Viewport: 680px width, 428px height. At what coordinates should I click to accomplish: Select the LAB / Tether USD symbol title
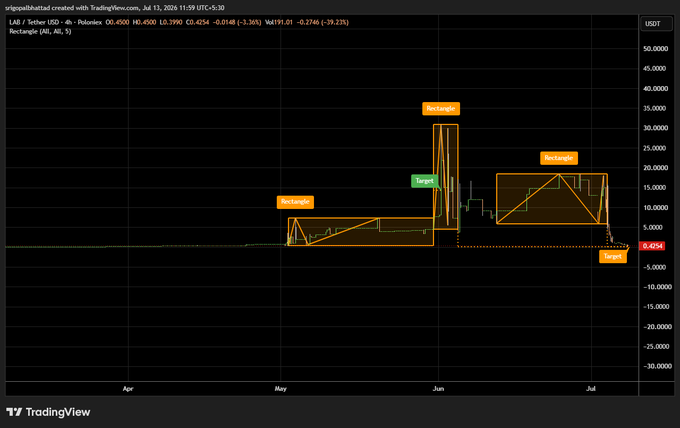[56, 22]
